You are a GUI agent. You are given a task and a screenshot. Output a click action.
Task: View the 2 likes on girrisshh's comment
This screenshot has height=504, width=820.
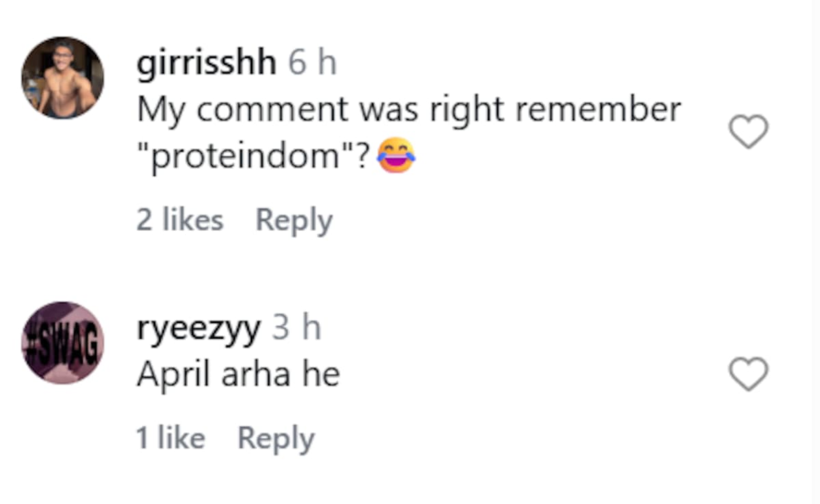[x=180, y=220]
